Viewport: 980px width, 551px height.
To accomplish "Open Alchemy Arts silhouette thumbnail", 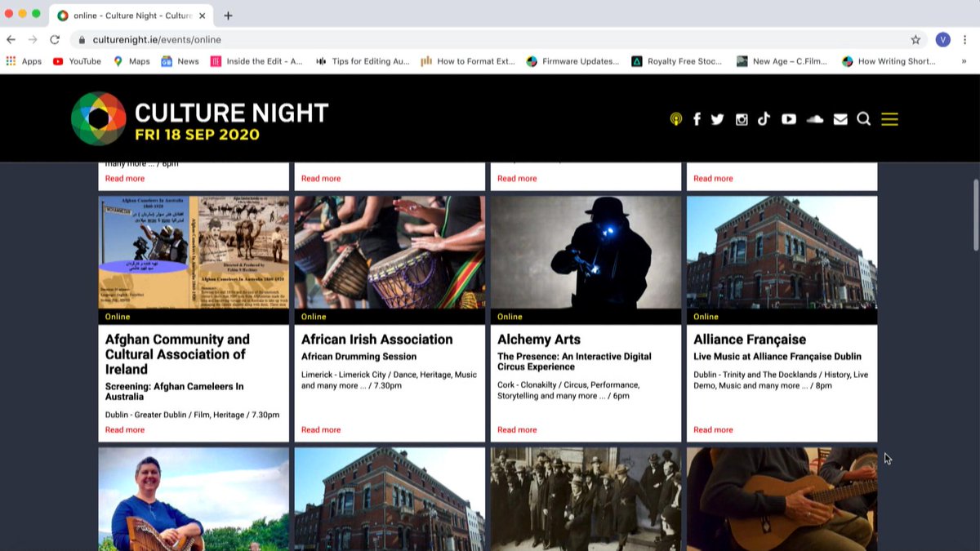I will (586, 252).
